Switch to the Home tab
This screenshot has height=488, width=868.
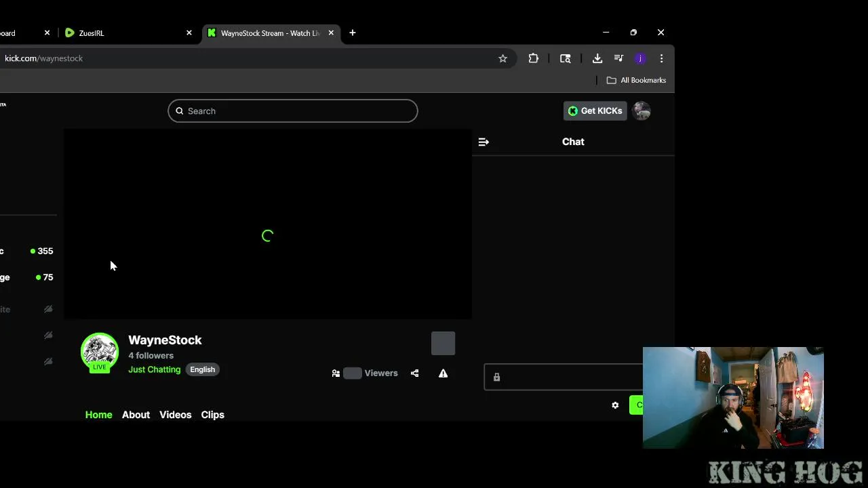[x=99, y=415]
